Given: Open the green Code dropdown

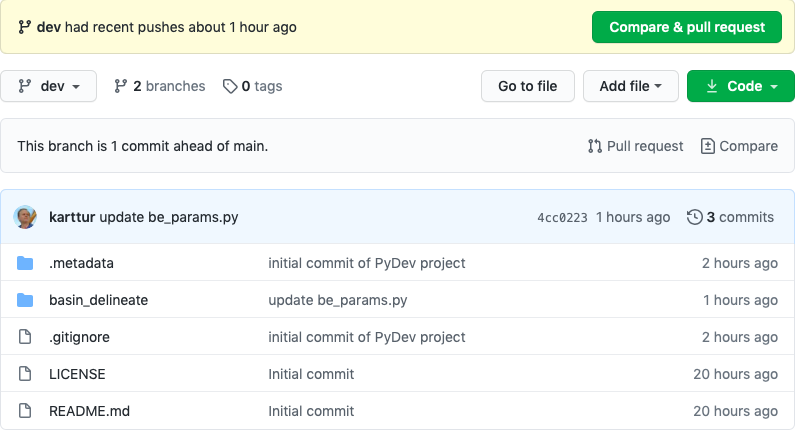Looking at the screenshot, I should coord(740,86).
